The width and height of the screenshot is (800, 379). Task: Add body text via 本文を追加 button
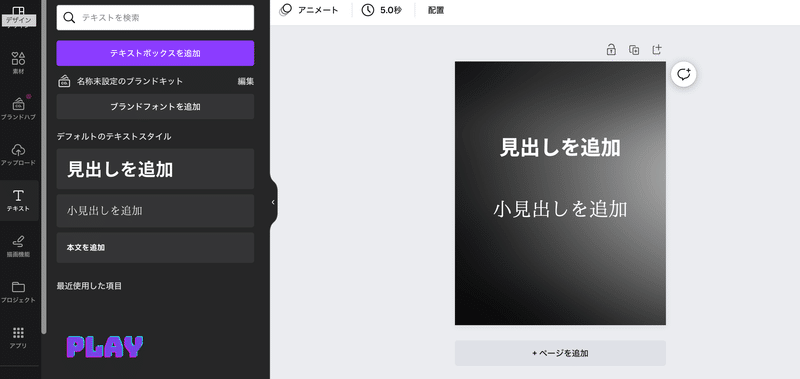pos(155,247)
